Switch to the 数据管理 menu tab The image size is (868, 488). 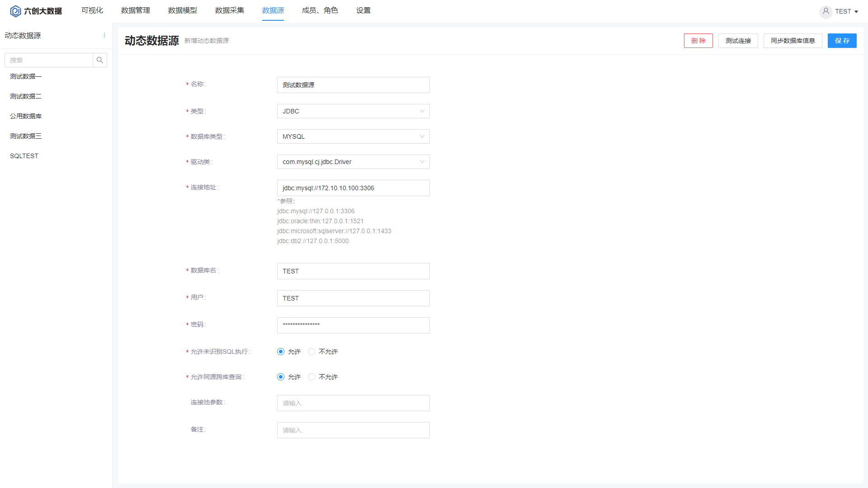[x=135, y=10]
